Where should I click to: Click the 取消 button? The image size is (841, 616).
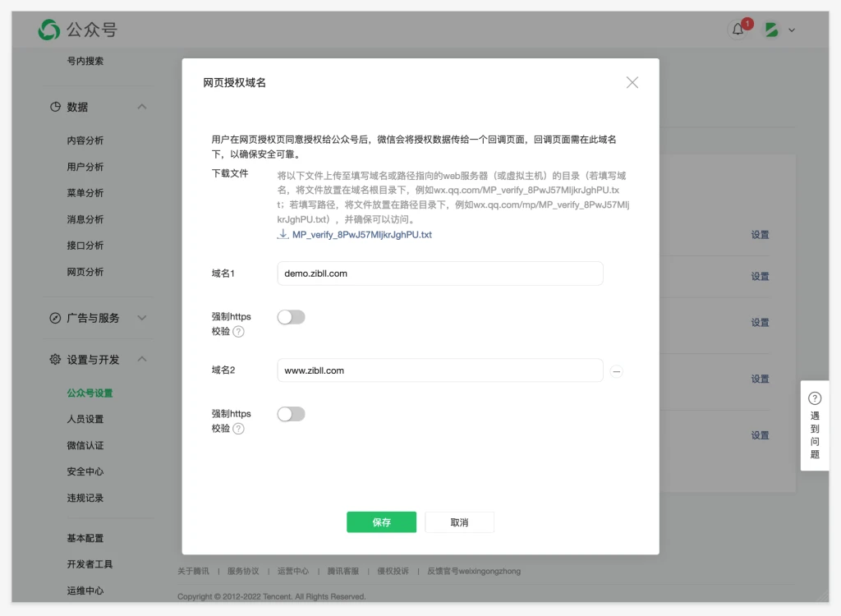point(459,522)
